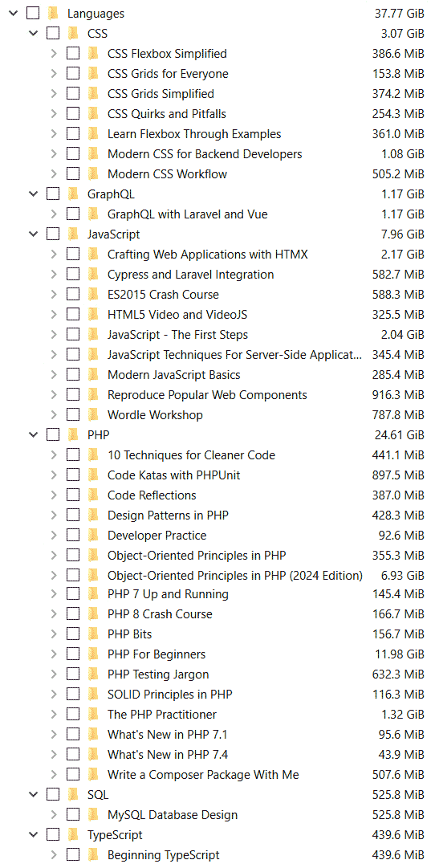431x868 pixels.
Task: Click the PHP folder icon
Action: [x=72, y=435]
